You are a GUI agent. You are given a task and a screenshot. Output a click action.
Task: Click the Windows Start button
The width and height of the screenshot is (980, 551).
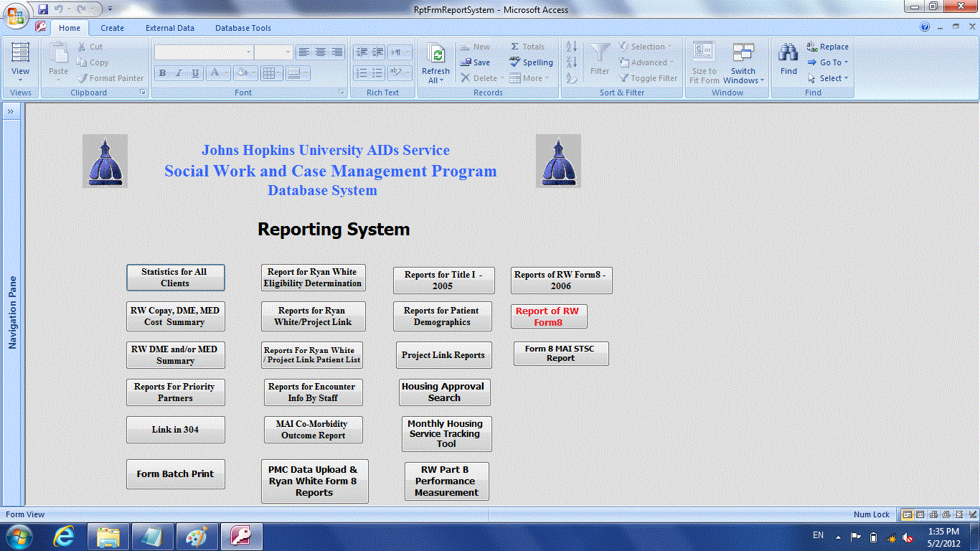point(19,537)
